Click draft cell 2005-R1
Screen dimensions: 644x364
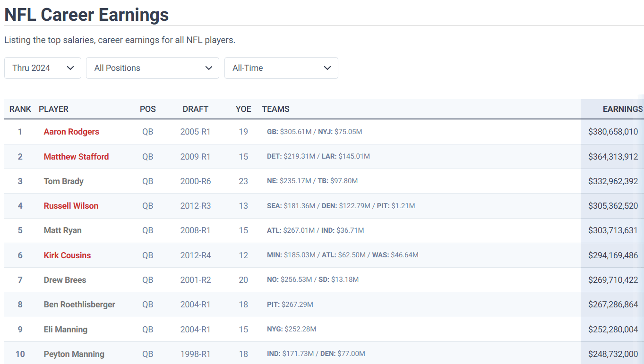196,132
